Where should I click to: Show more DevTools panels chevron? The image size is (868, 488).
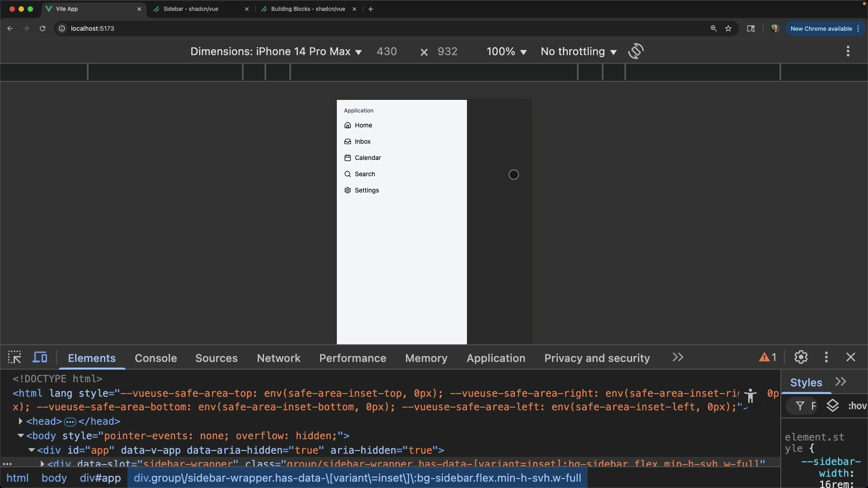coord(678,357)
